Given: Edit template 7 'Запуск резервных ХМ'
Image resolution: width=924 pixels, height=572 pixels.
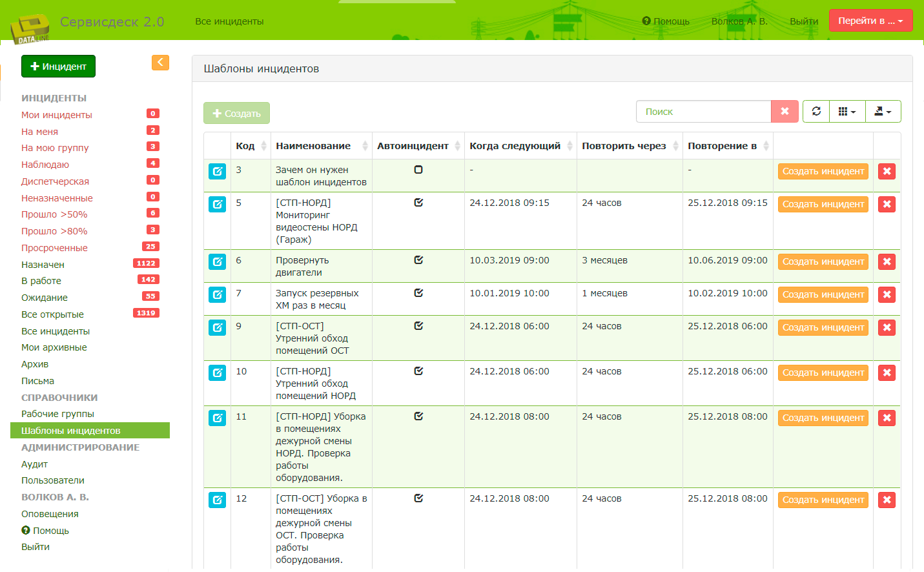Looking at the screenshot, I should pos(217,294).
